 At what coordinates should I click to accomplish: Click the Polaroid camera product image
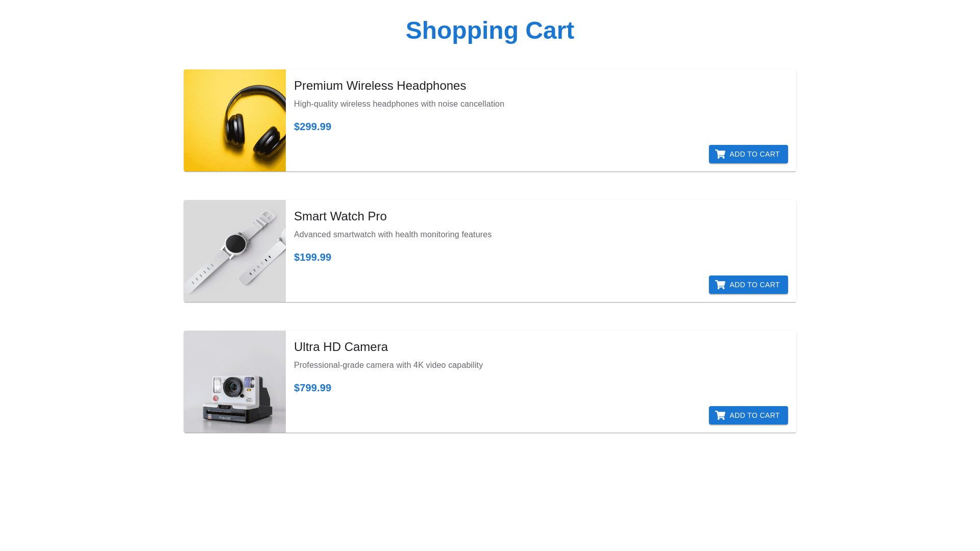pos(235,382)
